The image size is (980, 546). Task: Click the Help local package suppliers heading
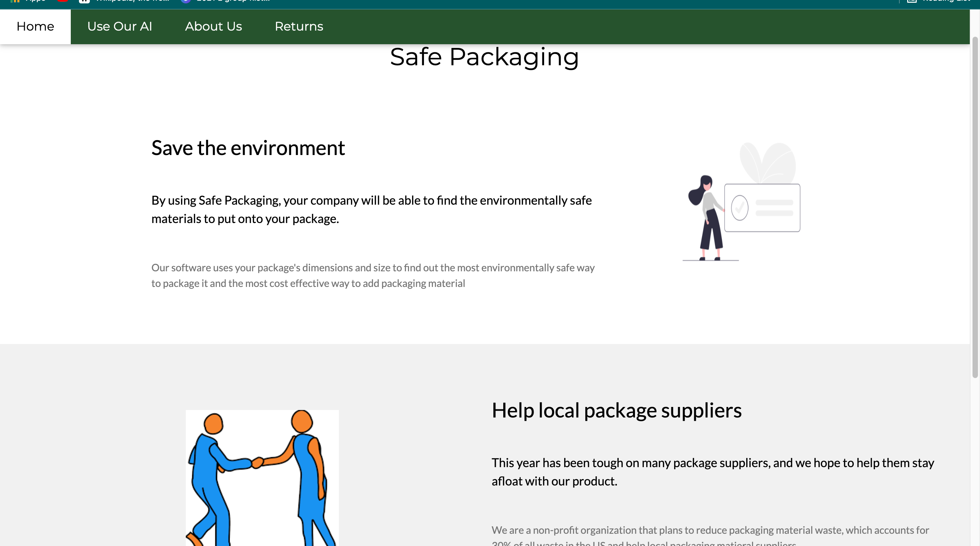(x=616, y=411)
